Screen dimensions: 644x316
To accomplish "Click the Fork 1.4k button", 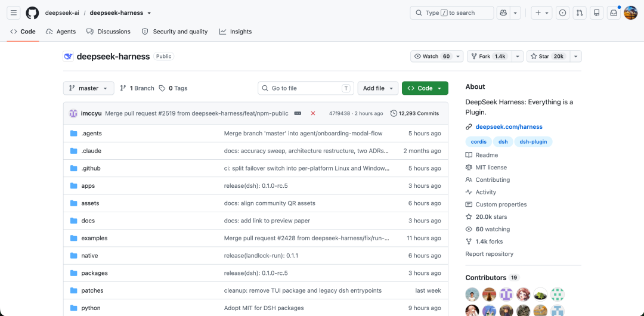I will click(489, 56).
